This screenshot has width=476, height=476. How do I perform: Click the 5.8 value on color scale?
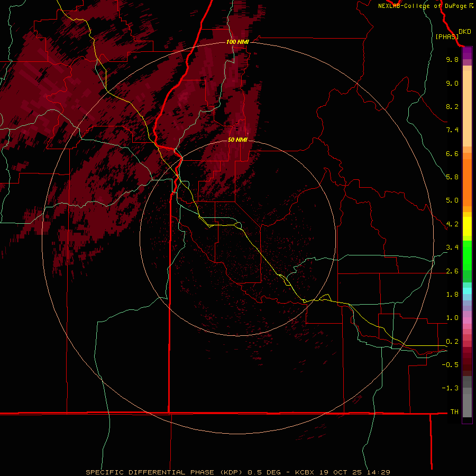pyautogui.click(x=452, y=177)
